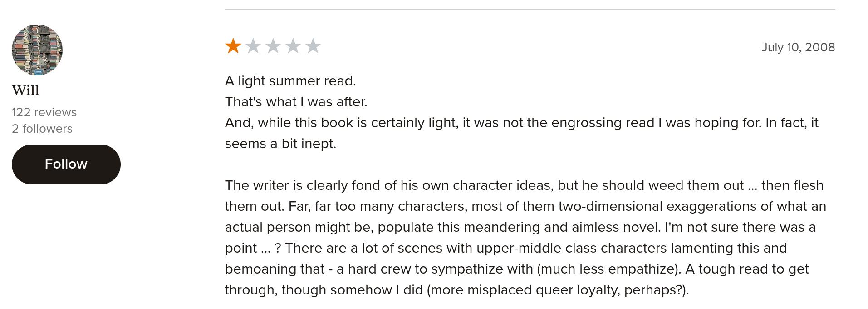This screenshot has width=868, height=309.
Task: Click the line "That's what I was after."
Action: click(x=296, y=102)
